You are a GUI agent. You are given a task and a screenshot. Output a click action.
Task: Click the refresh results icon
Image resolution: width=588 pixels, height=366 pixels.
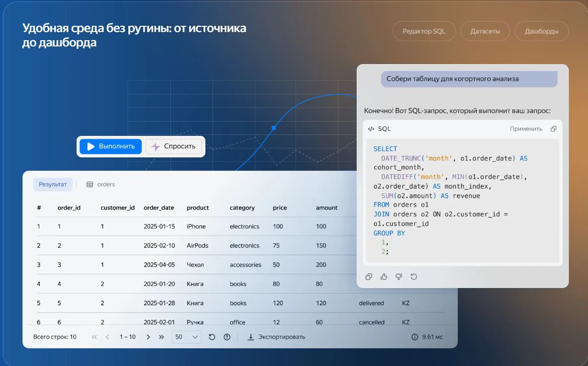pos(212,337)
